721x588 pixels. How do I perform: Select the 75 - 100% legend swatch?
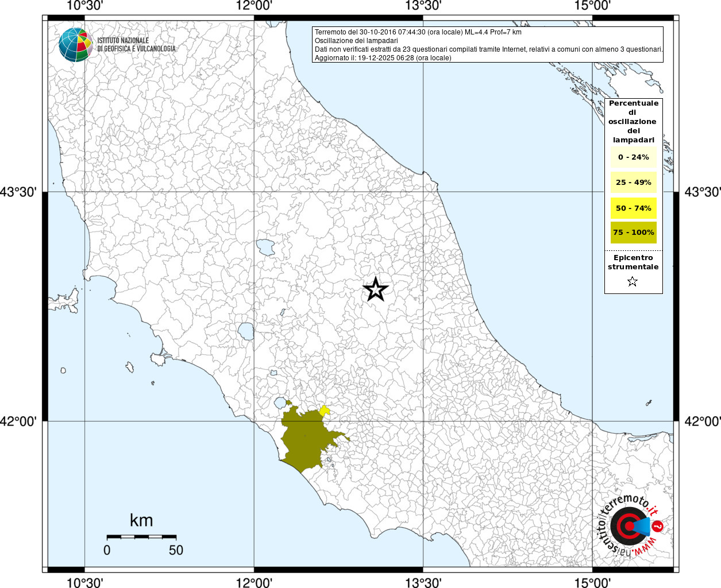634,233
